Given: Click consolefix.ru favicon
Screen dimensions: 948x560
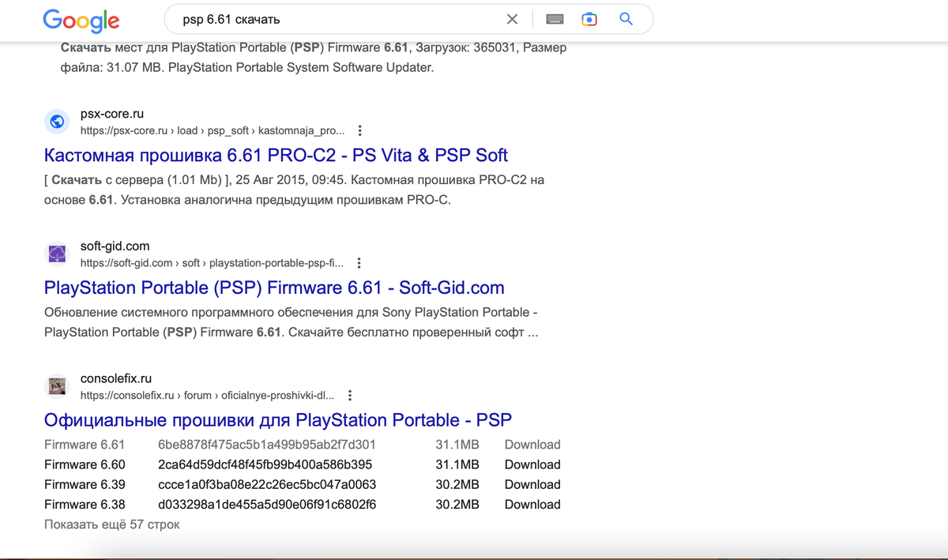Looking at the screenshot, I should 57,387.
